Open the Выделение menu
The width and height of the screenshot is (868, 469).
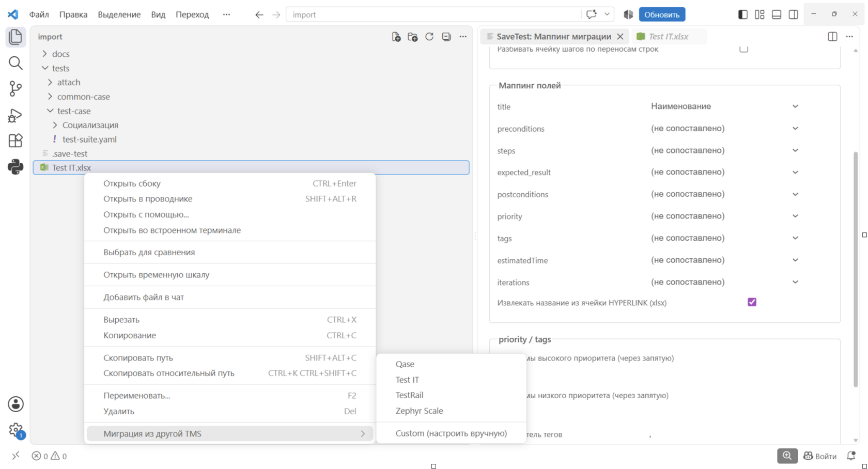(119, 14)
